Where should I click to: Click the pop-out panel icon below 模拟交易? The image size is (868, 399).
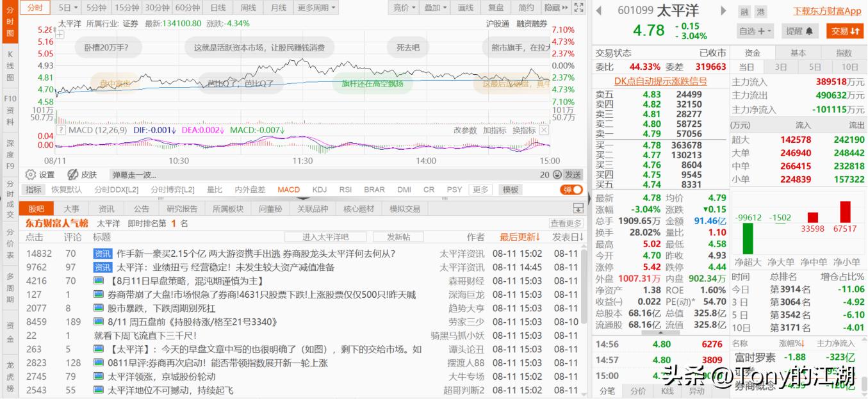click(578, 208)
